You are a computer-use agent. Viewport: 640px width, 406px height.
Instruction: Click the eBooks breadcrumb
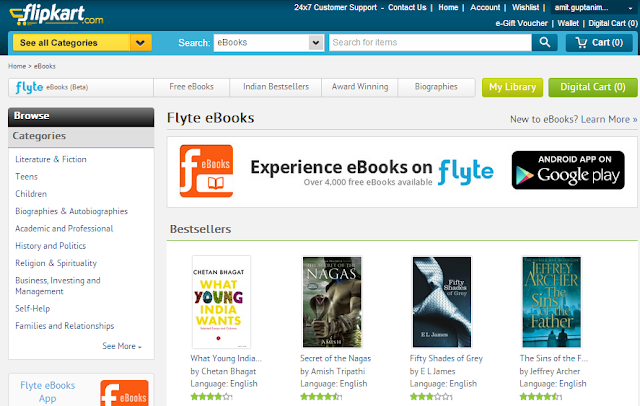44,66
